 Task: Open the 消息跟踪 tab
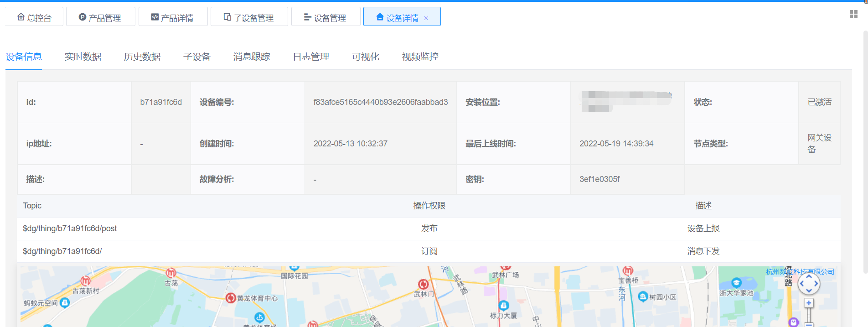point(252,57)
